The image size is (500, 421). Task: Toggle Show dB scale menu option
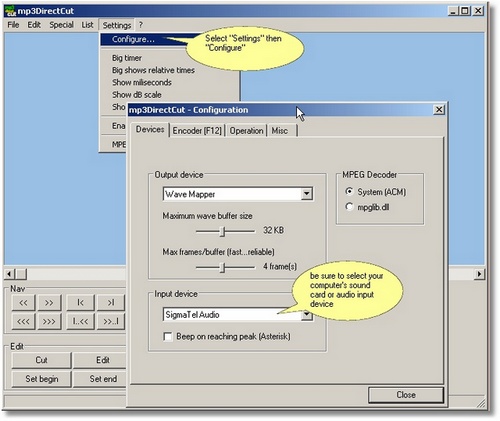pos(137,95)
